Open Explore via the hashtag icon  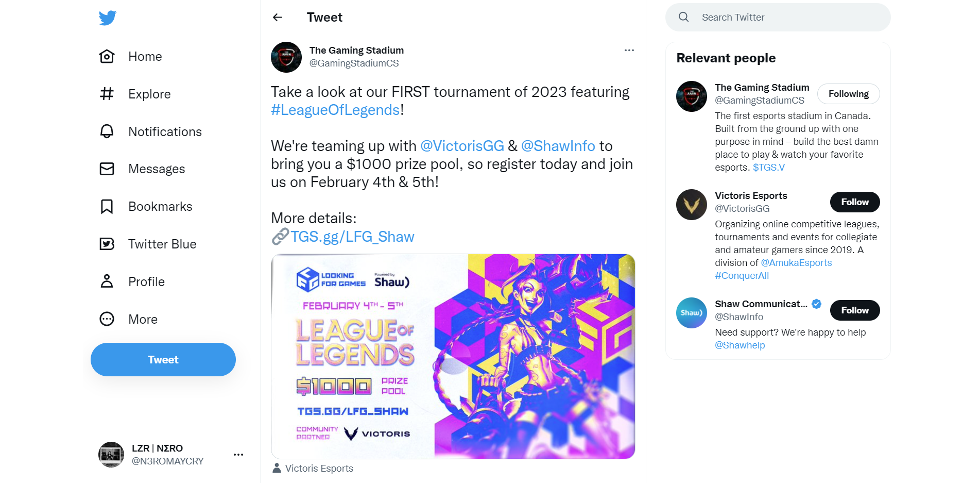(107, 94)
